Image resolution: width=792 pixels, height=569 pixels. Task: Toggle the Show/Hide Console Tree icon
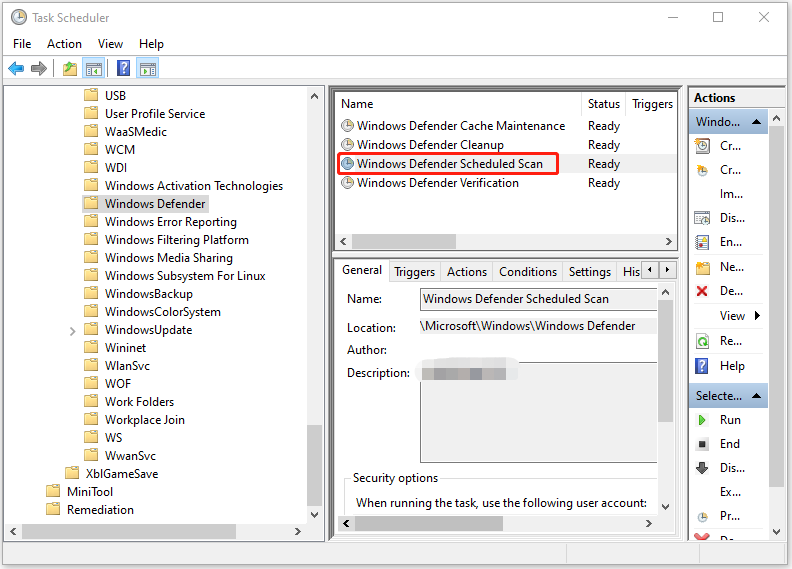tap(94, 69)
